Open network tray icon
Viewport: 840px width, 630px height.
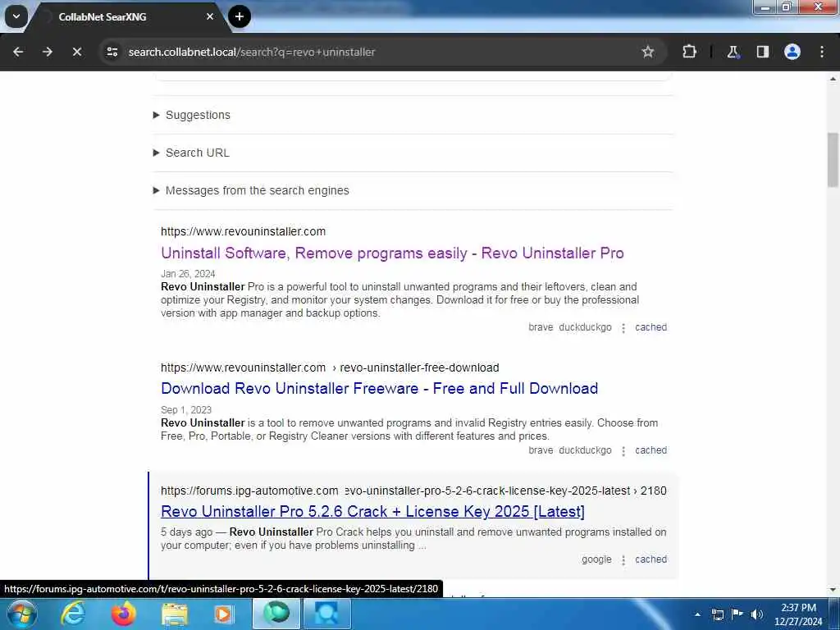click(x=717, y=614)
